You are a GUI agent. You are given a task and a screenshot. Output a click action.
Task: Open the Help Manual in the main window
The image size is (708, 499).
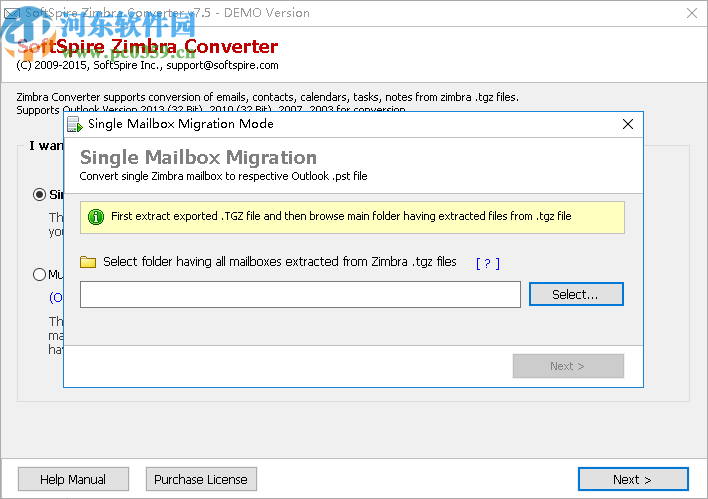point(73,479)
